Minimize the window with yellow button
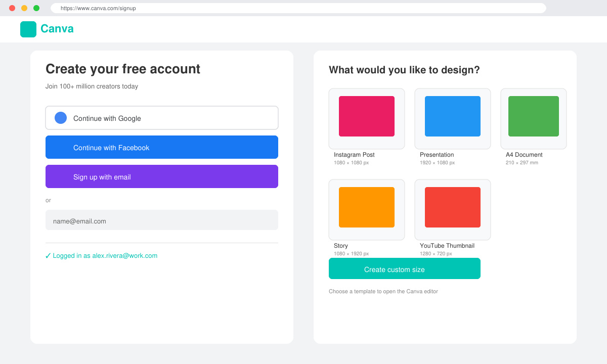607x364 pixels. pyautogui.click(x=24, y=8)
